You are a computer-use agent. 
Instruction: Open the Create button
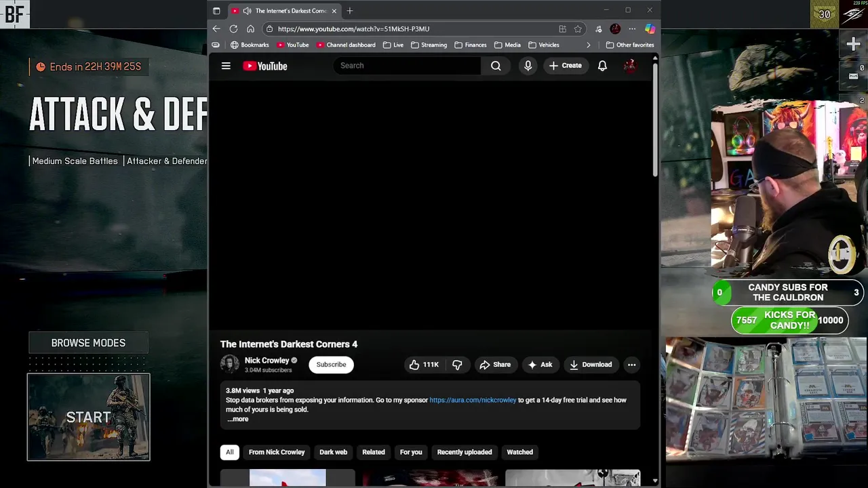click(x=566, y=66)
